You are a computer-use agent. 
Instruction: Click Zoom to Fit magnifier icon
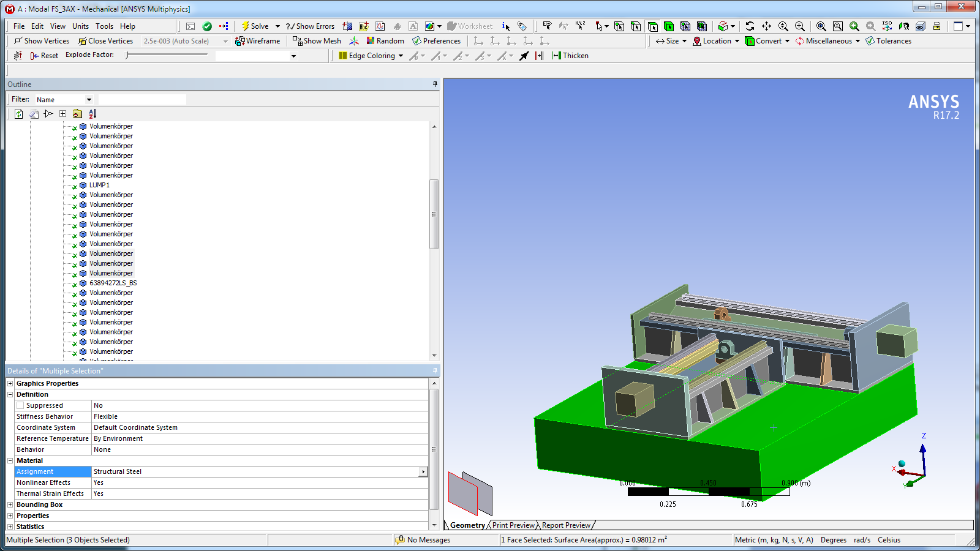pos(821,26)
